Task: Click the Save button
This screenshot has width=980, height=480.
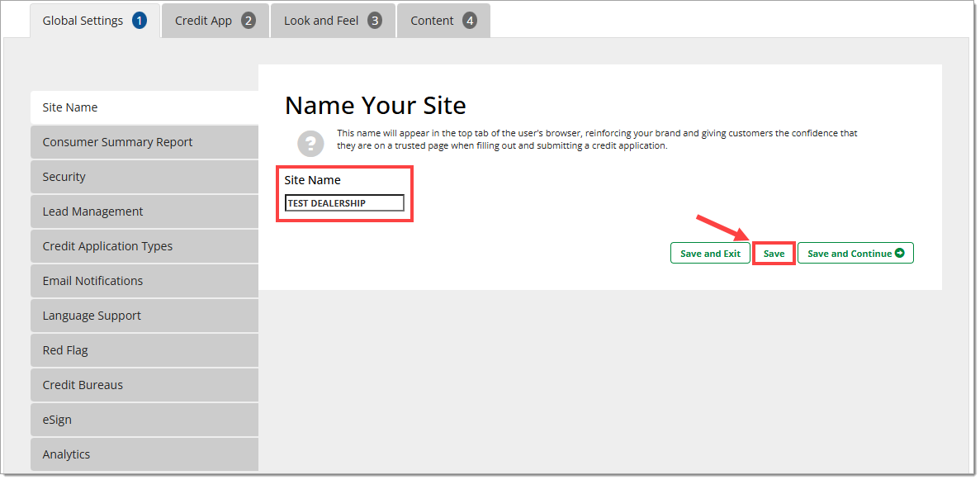Action: (x=774, y=254)
